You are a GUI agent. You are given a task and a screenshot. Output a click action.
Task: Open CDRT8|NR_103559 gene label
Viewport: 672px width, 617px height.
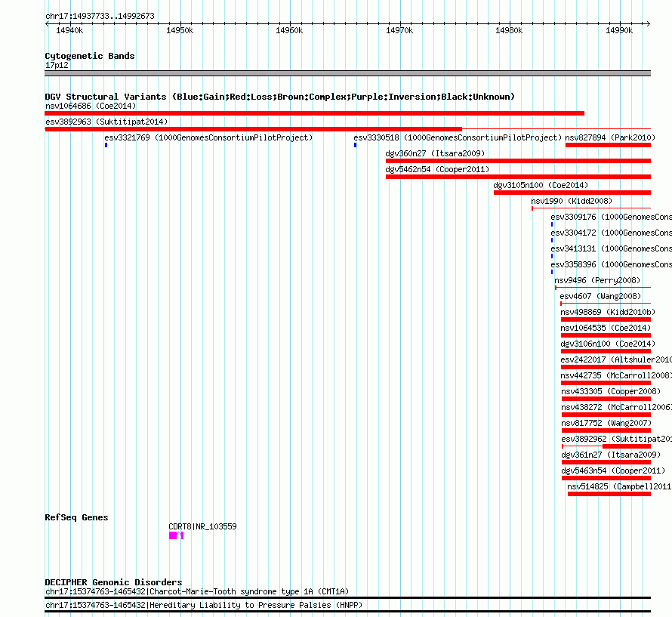[x=202, y=526]
